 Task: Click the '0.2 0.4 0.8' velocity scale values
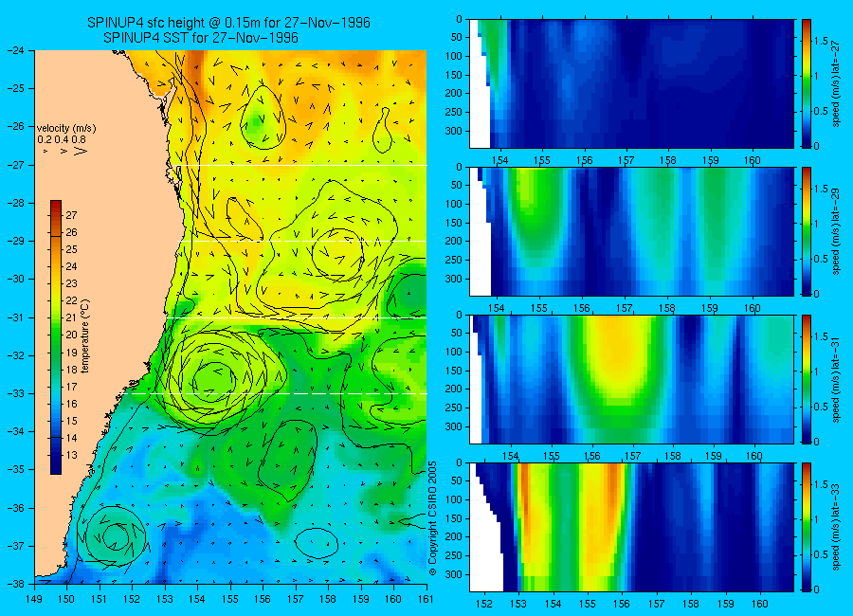point(62,140)
